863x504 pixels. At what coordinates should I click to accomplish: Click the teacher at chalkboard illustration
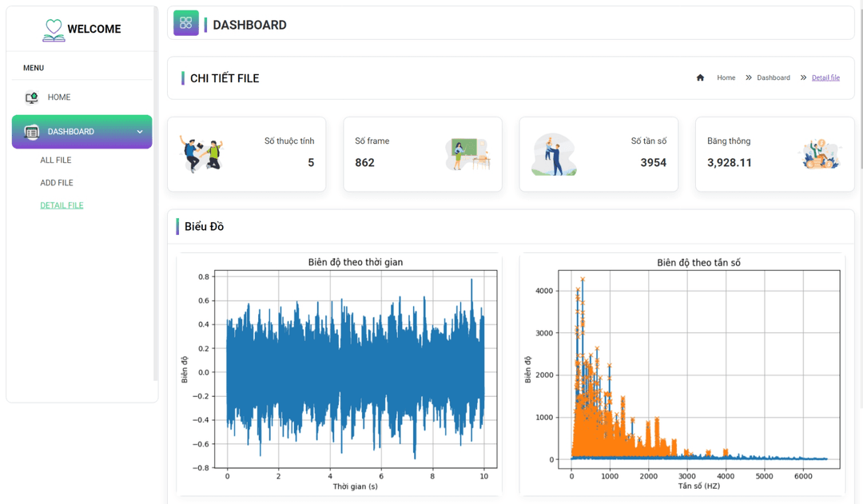pyautogui.click(x=467, y=154)
